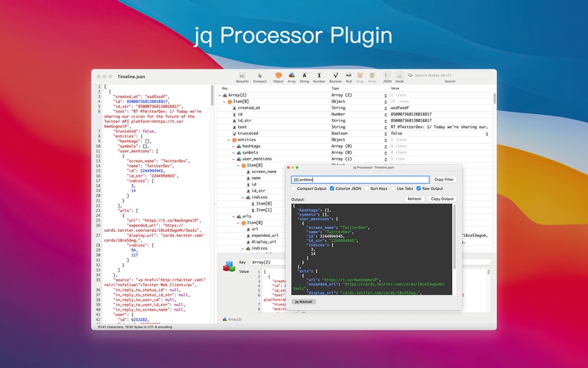
Task: Click the 'RT @TwitterDev' value cell
Action: [439, 127]
